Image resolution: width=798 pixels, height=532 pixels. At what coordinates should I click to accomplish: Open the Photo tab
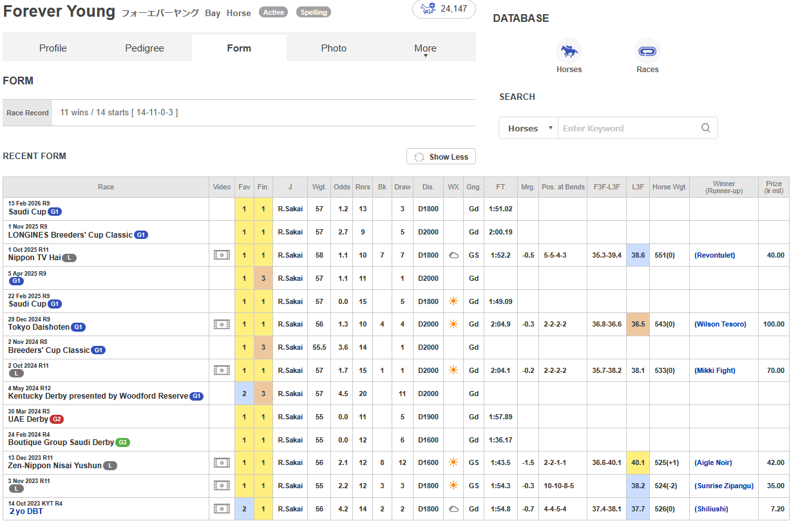coord(334,48)
